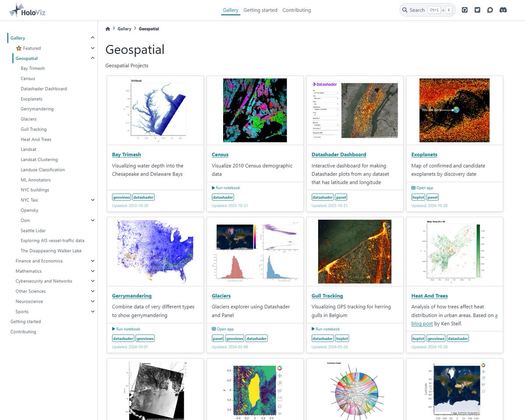Open the Glaciers histogram thumbnail
This screenshot has height=420, width=525.
click(x=255, y=252)
